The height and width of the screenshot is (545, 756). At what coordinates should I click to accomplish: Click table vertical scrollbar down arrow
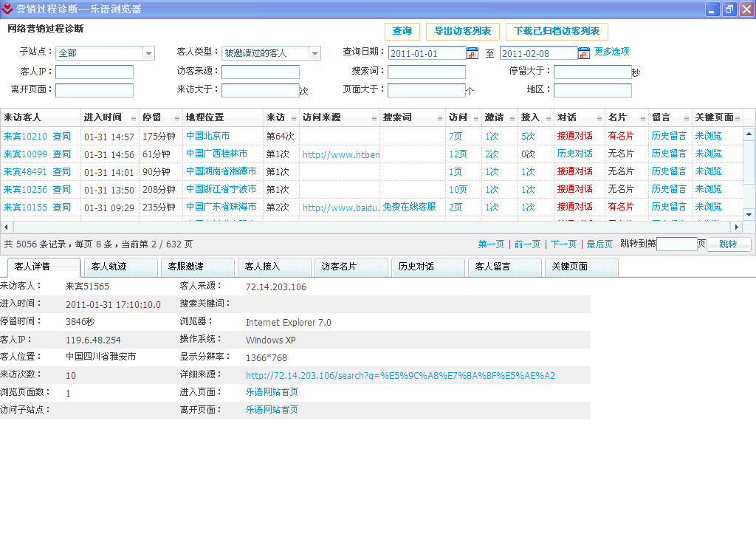click(x=749, y=215)
